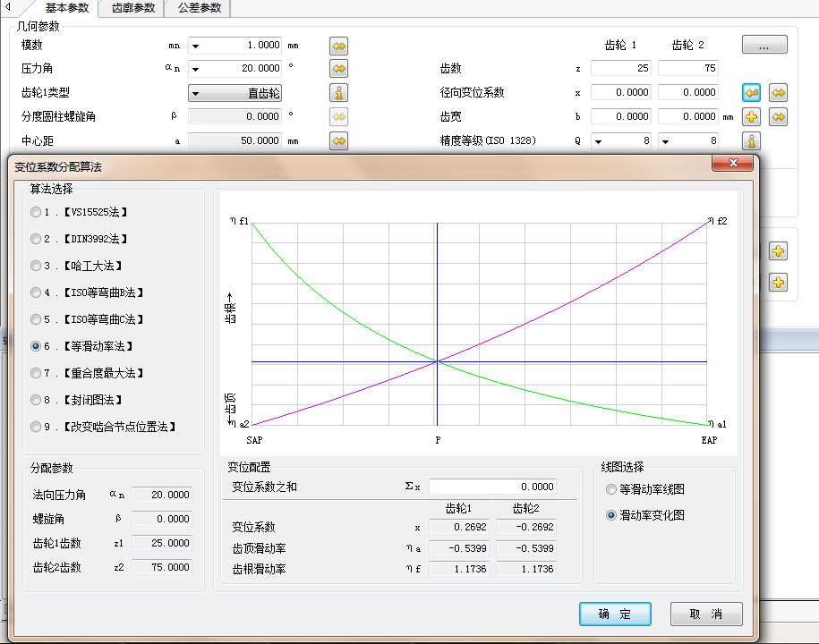Switch to 公差参数 tab

pos(199,8)
